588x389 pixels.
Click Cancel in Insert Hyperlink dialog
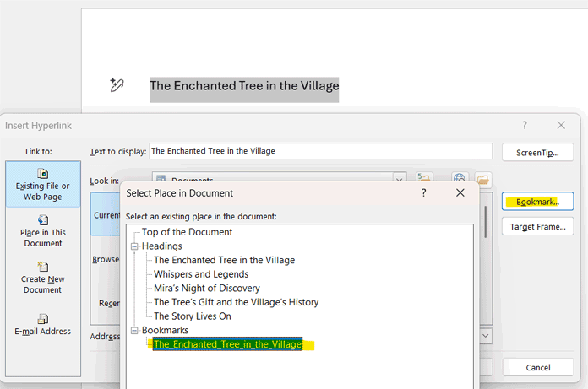(x=538, y=367)
